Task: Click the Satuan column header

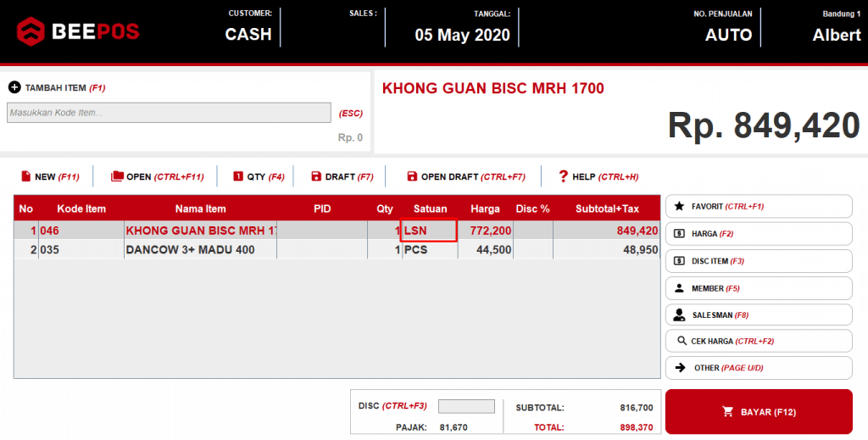Action: 430,209
